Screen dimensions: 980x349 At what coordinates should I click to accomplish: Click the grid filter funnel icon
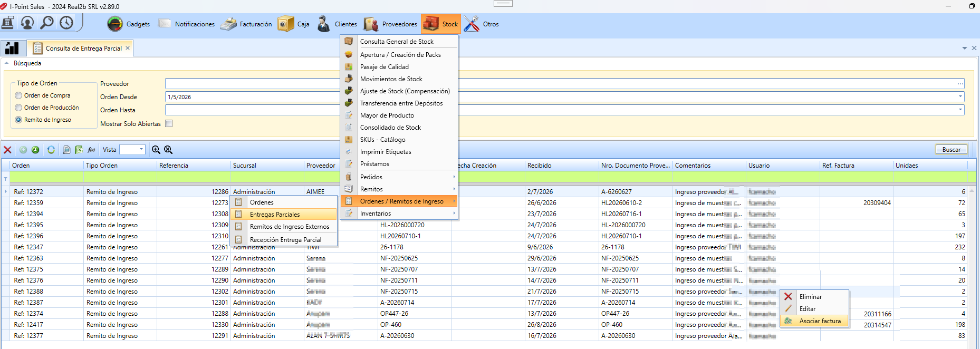[x=5, y=179]
